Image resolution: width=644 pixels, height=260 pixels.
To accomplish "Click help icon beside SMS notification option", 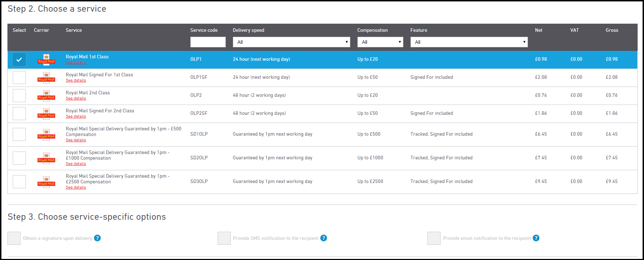I will tap(323, 238).
